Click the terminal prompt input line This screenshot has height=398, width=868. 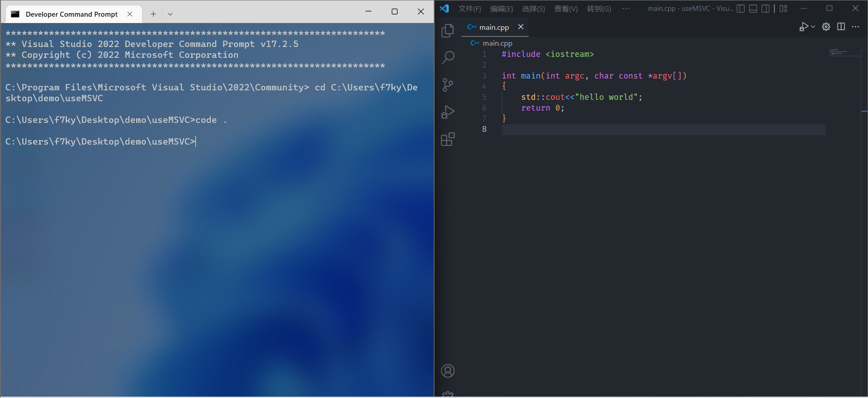coord(100,142)
